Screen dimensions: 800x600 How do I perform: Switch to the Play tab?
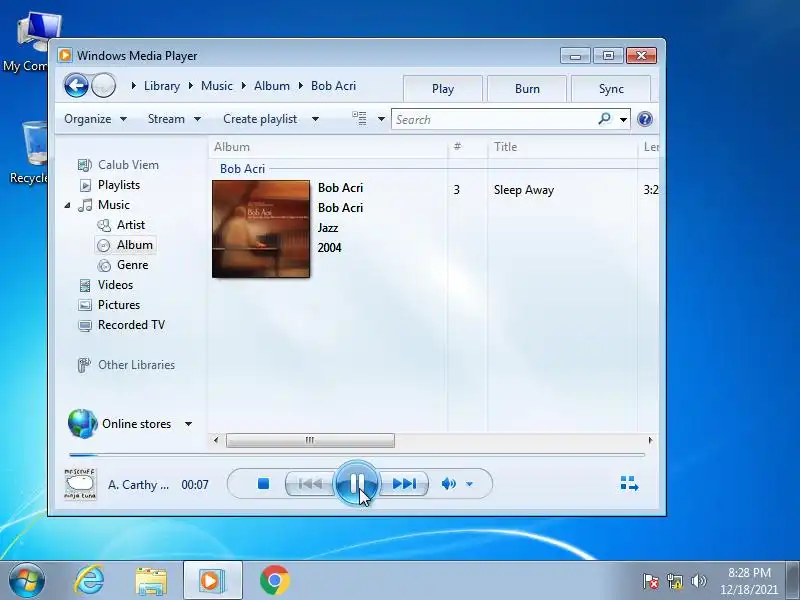pos(442,89)
